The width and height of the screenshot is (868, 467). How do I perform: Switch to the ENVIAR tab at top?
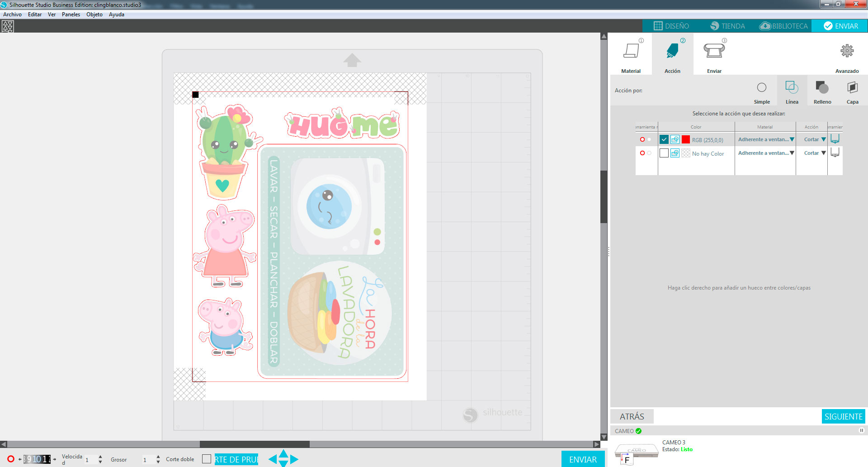tap(840, 26)
